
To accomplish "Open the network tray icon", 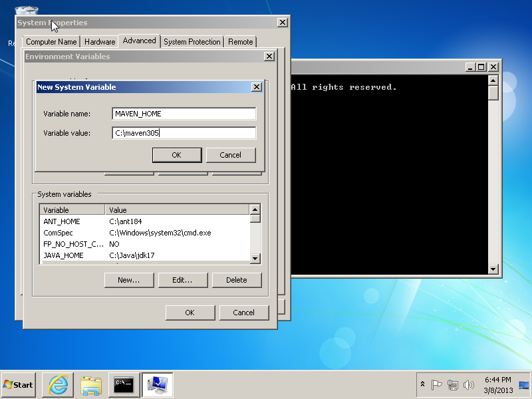I will coord(452,384).
